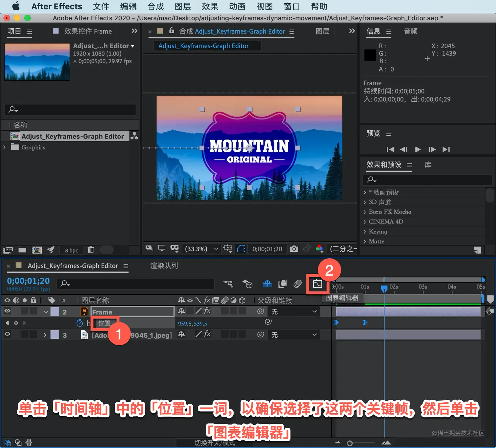The image size is (496, 448).
Task: Create a new folder in the Project panel
Action: (x=22, y=250)
